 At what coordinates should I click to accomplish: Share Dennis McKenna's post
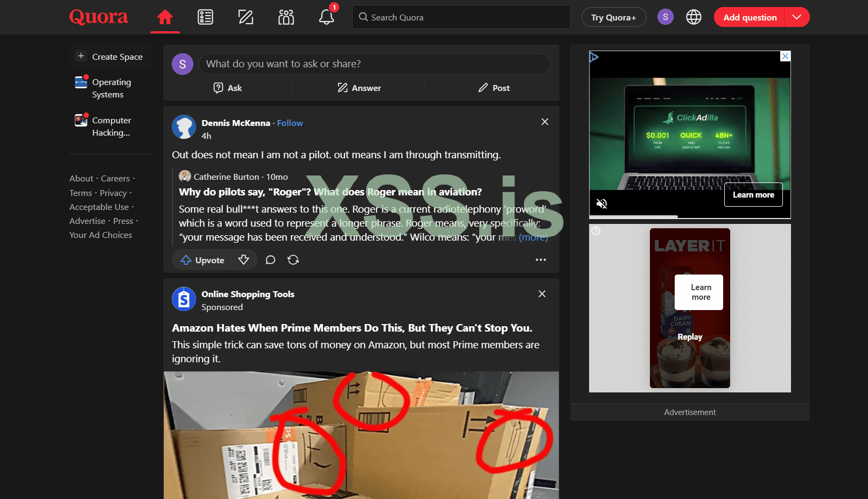(293, 260)
